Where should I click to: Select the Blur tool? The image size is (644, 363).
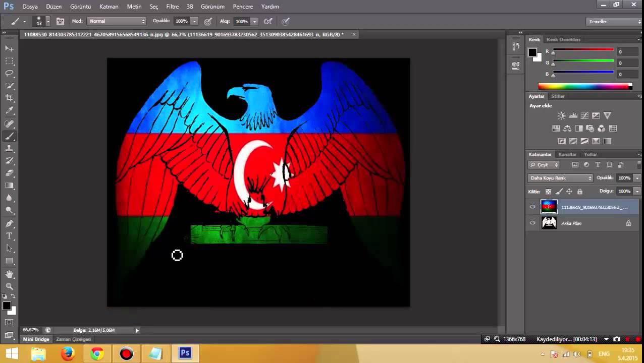[9, 198]
